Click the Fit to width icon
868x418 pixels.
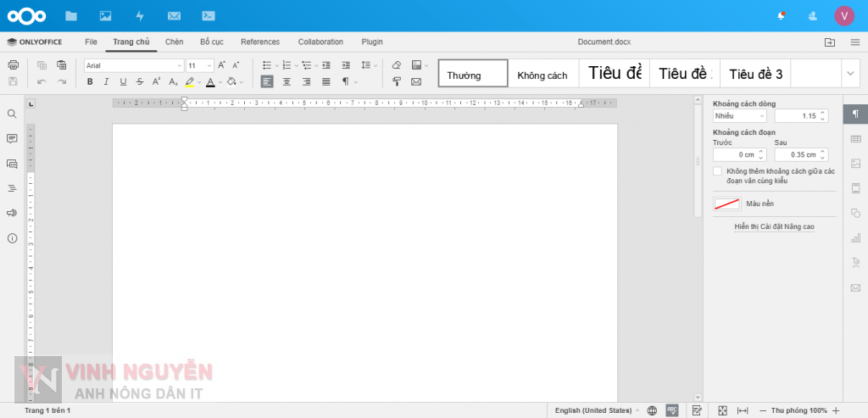743,410
